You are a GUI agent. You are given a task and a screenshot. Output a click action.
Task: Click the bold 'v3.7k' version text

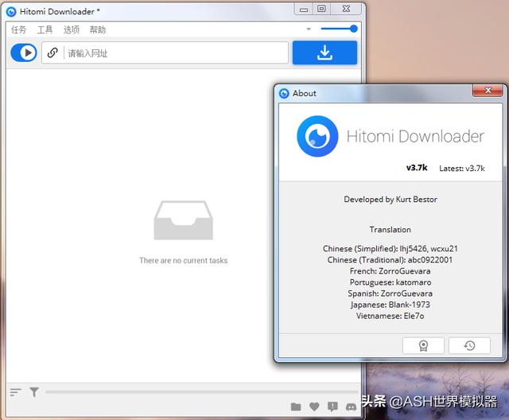coord(417,168)
